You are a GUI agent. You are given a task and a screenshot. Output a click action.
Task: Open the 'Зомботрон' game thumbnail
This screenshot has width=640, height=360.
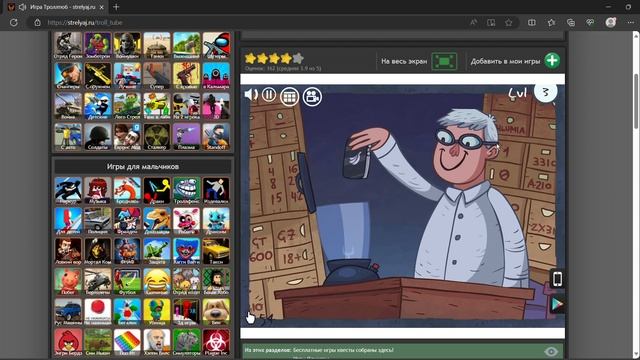98,45
